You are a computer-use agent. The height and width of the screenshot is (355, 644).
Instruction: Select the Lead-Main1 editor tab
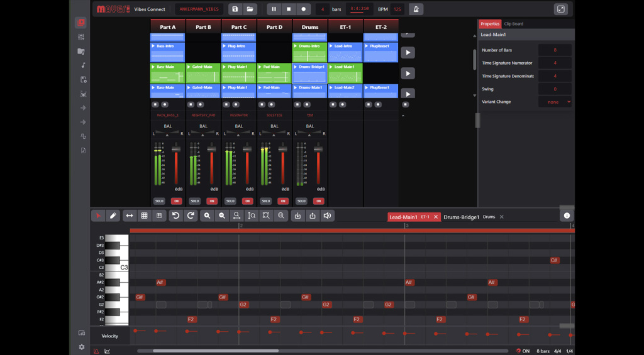tap(403, 217)
